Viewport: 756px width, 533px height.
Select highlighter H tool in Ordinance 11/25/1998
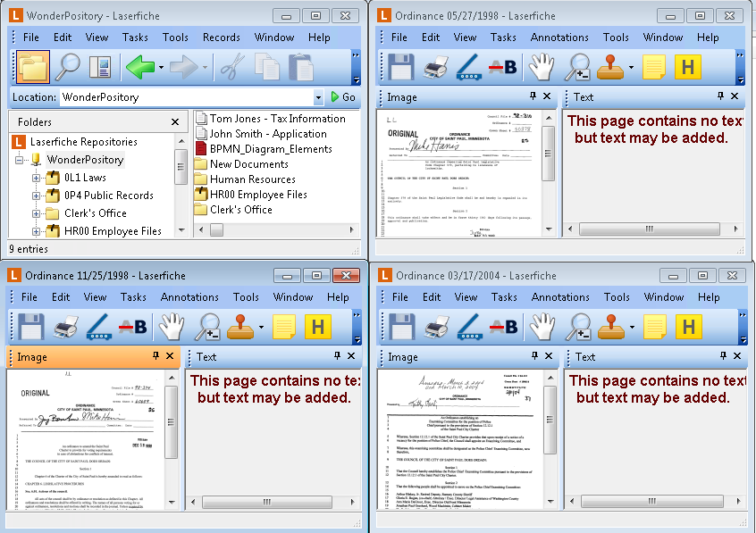click(x=318, y=327)
